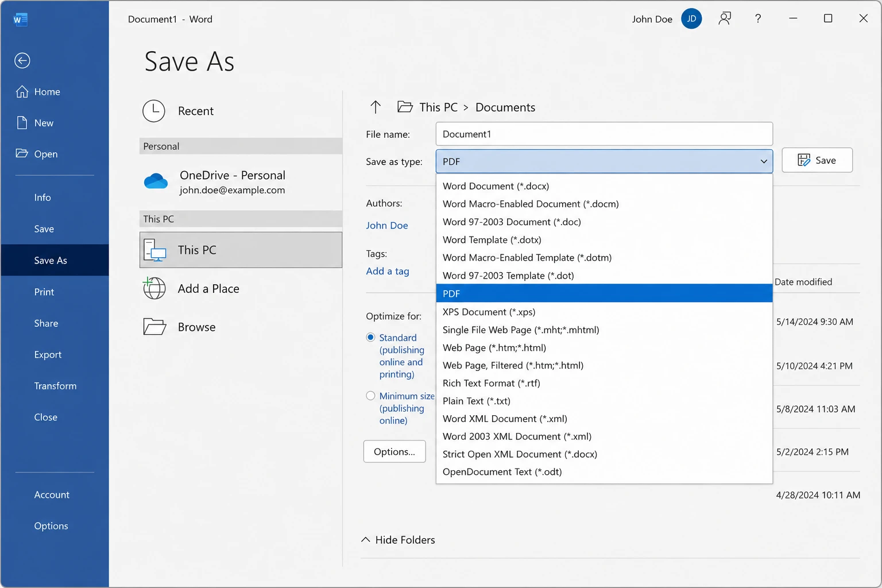This screenshot has width=882, height=588.
Task: Click Add a tag link
Action: 388,271
